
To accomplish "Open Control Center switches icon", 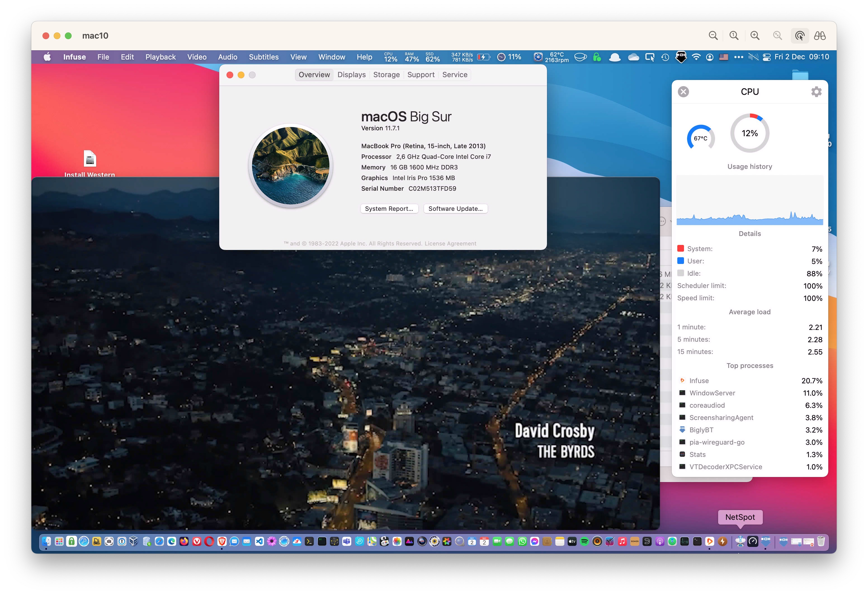I will [x=766, y=57].
